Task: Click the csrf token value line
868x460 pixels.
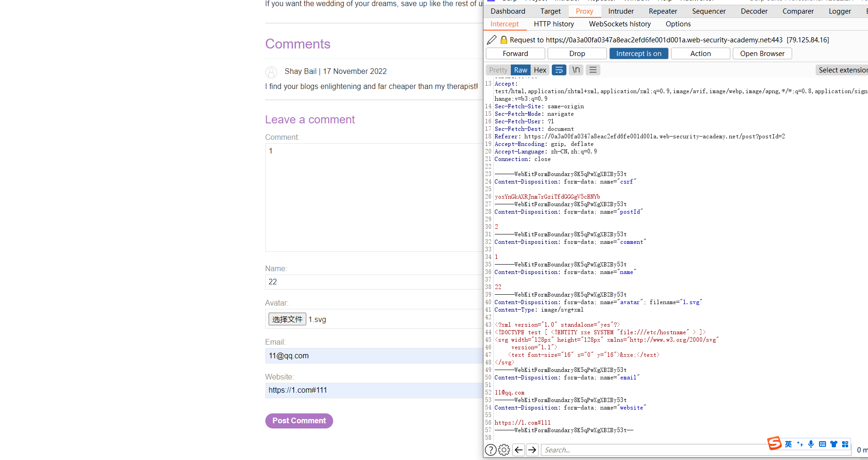Action: click(547, 197)
